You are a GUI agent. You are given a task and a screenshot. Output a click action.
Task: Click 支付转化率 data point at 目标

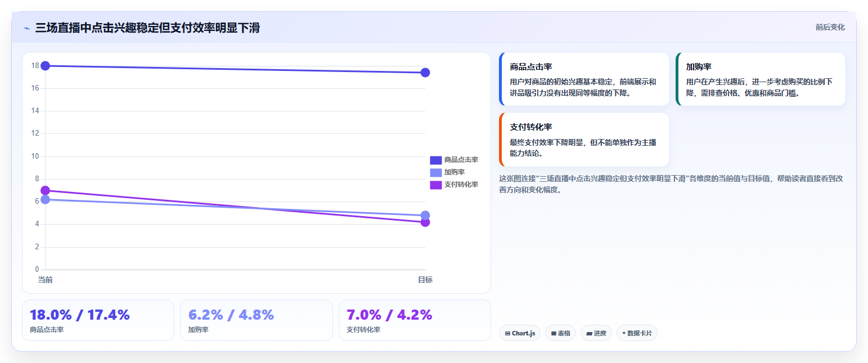click(425, 222)
